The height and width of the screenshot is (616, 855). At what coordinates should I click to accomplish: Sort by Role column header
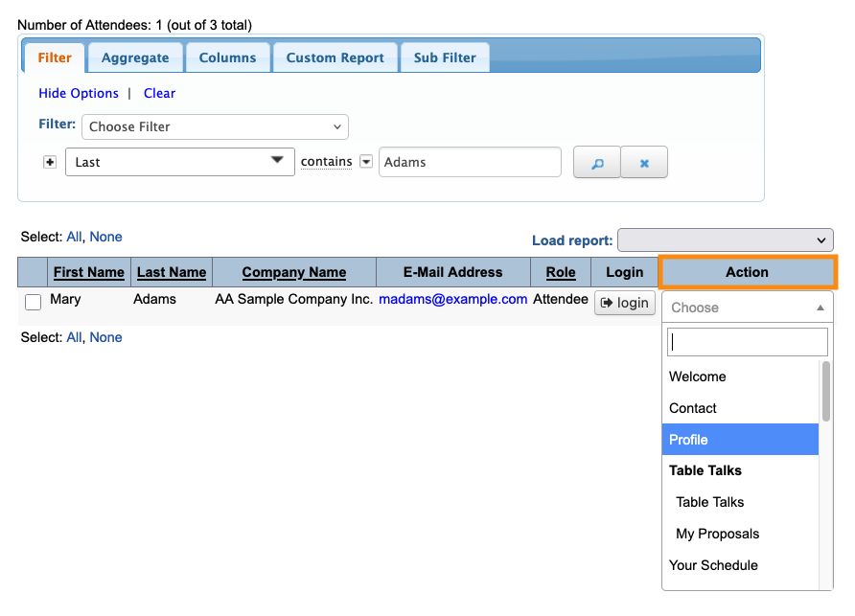(561, 272)
